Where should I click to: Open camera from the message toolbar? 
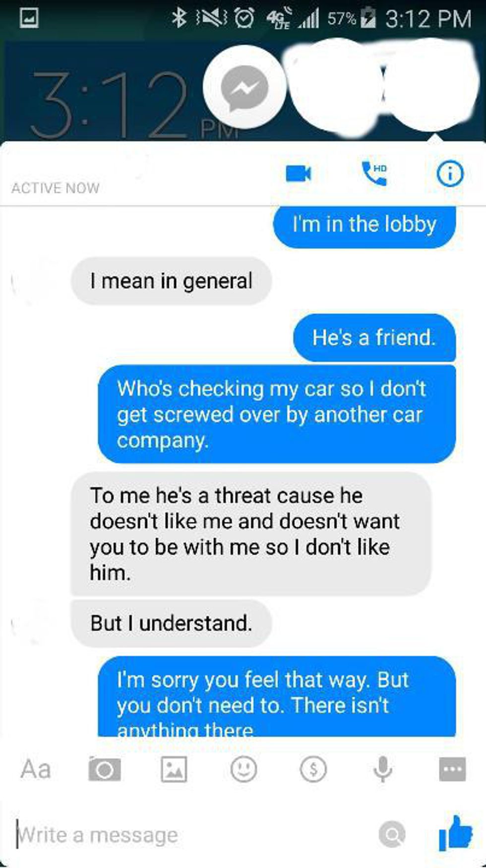pyautogui.click(x=104, y=769)
